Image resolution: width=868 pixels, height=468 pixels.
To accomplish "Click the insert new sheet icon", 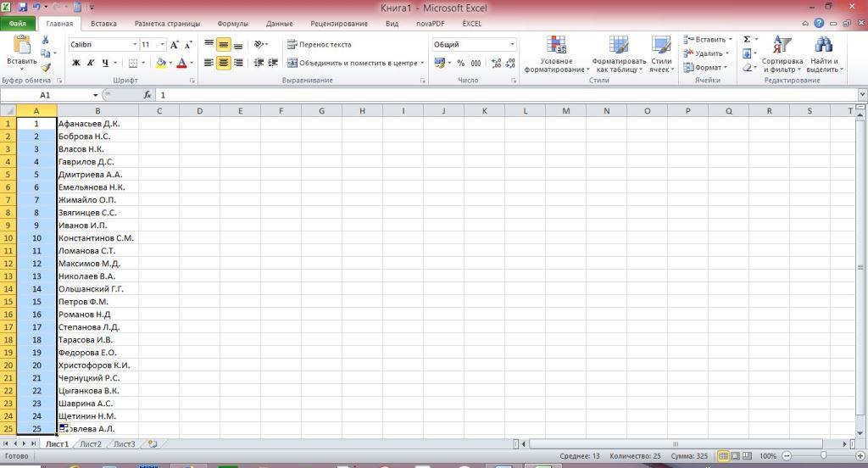I will (153, 443).
